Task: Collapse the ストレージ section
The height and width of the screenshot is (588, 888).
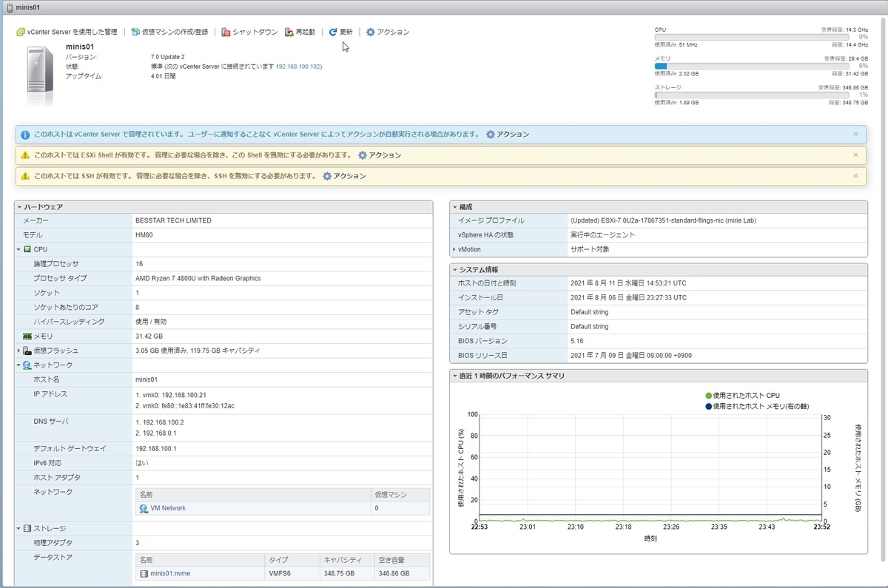Action: point(19,529)
